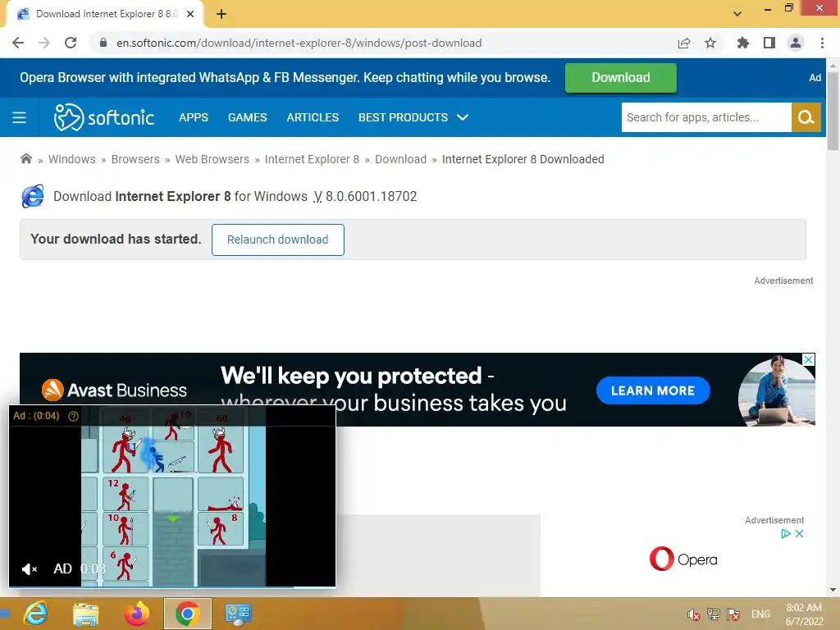The height and width of the screenshot is (630, 840).
Task: Close the Download Internet Explorer 8 tab
Action: [x=190, y=14]
